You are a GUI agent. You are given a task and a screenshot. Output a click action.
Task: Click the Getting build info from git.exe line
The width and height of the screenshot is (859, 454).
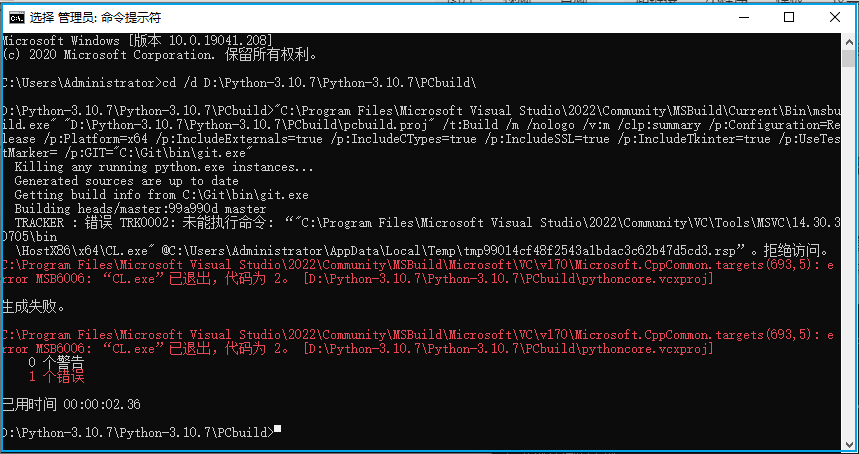tap(161, 195)
